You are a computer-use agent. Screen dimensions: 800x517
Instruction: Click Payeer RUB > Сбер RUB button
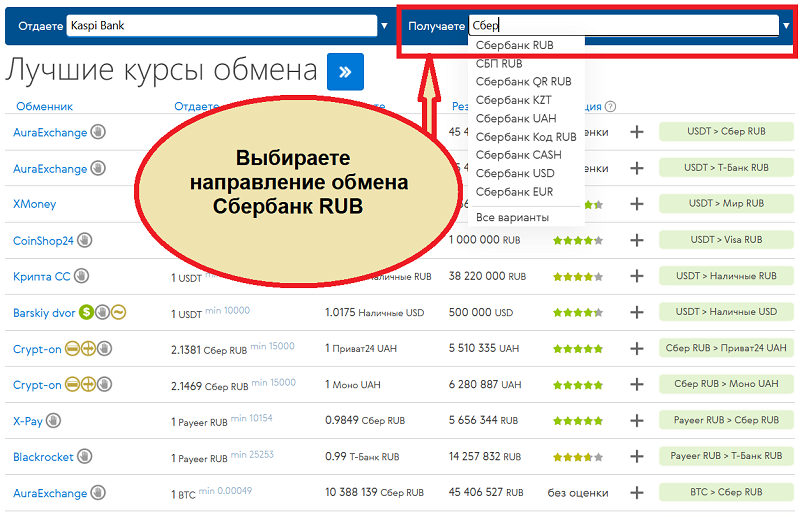pyautogui.click(x=726, y=420)
